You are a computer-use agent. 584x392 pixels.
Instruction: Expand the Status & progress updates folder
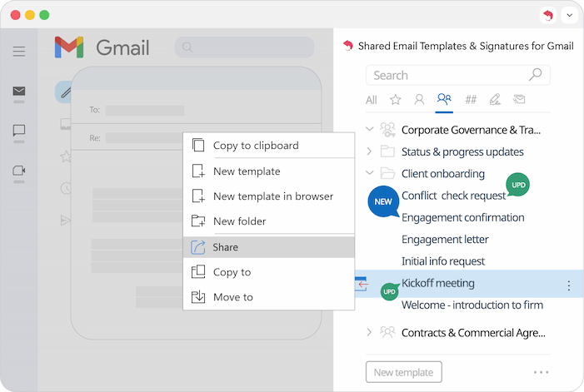click(x=369, y=151)
